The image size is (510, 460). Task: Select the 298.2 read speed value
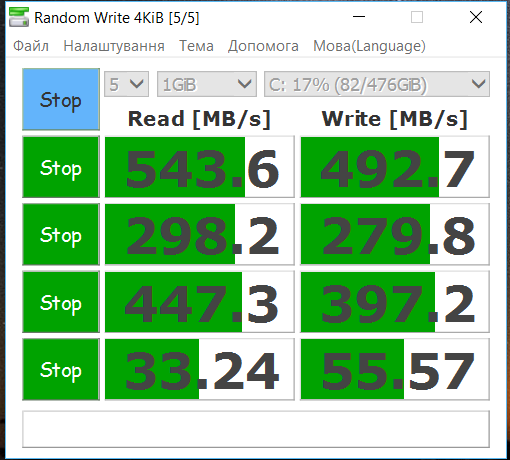[x=200, y=234]
